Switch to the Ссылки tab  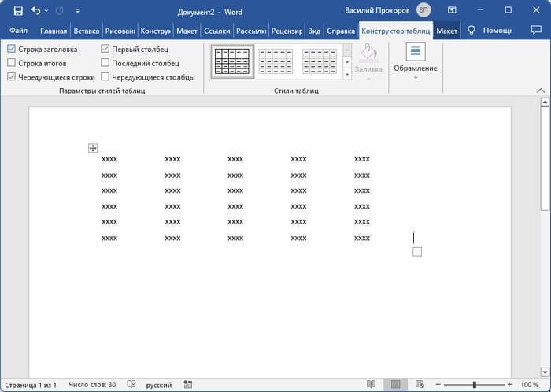[x=216, y=31]
